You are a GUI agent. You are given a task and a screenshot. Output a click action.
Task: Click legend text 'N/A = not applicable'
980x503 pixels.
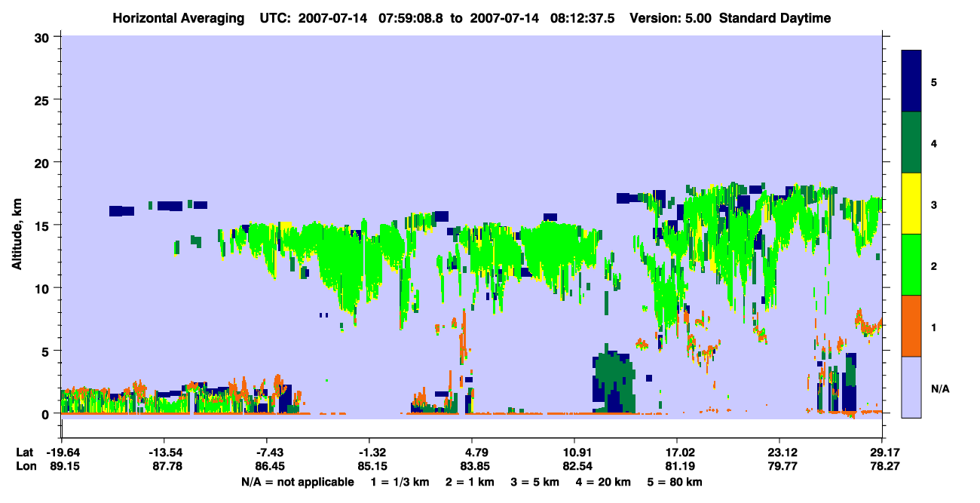(297, 482)
